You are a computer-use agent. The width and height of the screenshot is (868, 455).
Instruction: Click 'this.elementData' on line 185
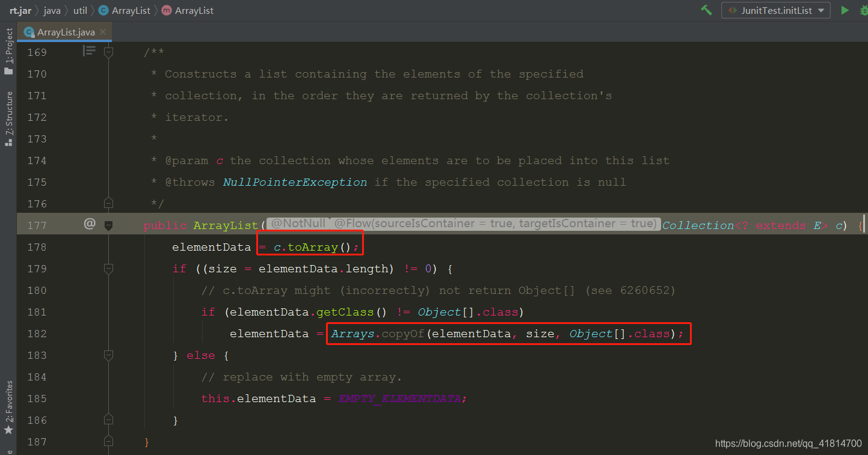click(x=259, y=399)
